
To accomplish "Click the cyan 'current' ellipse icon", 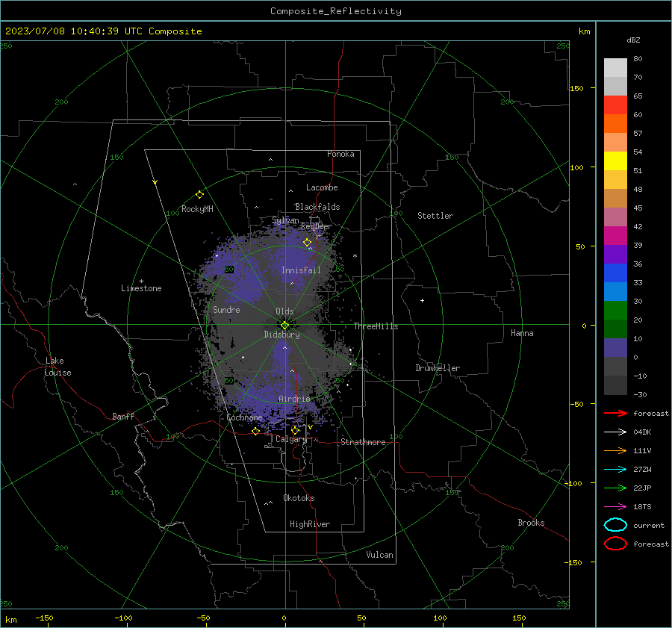I will 615,525.
